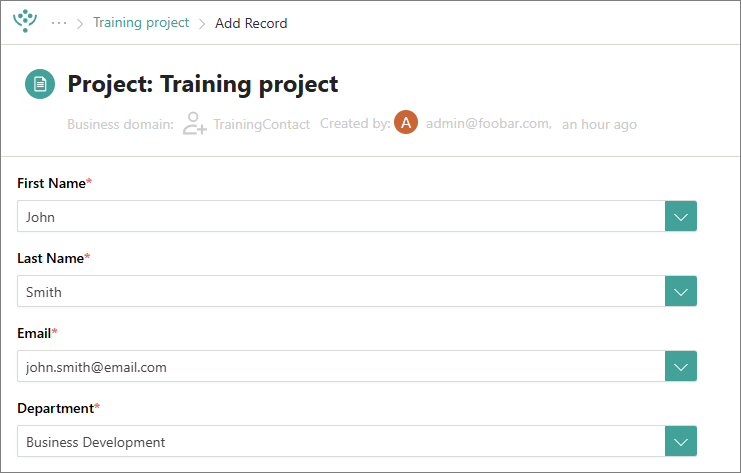741x473 pixels.
Task: Click the Last Name input field
Action: (x=341, y=292)
